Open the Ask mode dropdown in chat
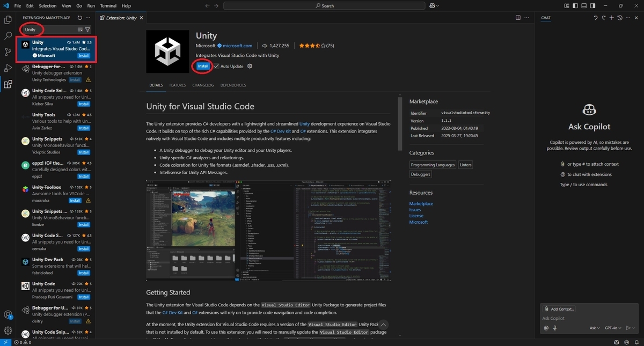This screenshot has height=346, width=644. pyautogui.click(x=595, y=328)
